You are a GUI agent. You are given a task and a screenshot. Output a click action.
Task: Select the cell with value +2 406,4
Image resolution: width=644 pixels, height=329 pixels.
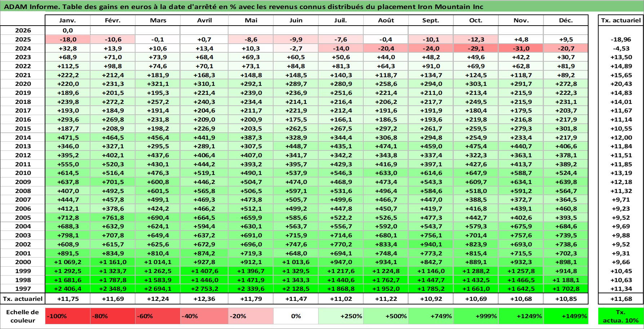click(x=68, y=289)
